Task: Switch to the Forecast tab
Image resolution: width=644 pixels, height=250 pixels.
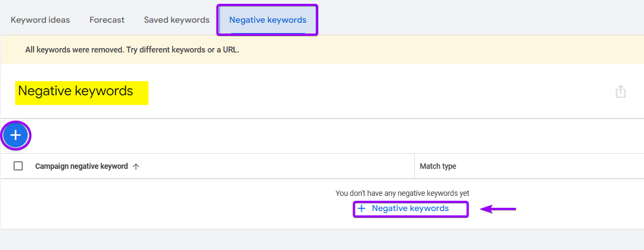Action: [x=107, y=20]
